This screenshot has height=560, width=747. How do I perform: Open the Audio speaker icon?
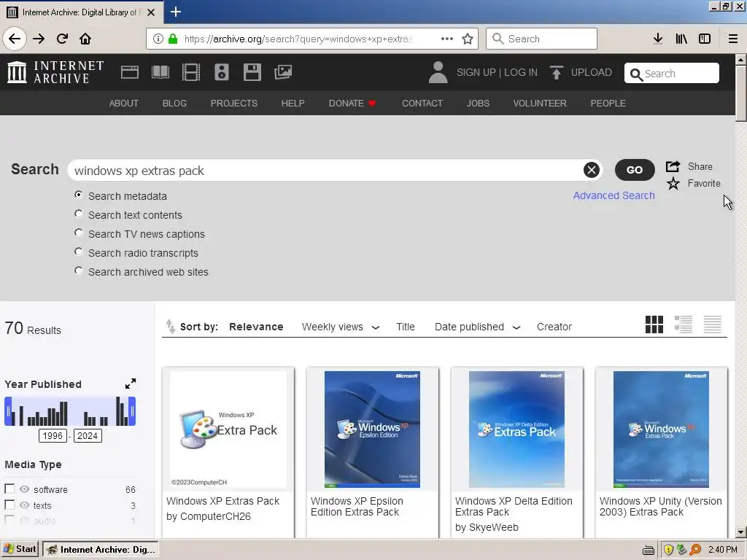(x=222, y=72)
